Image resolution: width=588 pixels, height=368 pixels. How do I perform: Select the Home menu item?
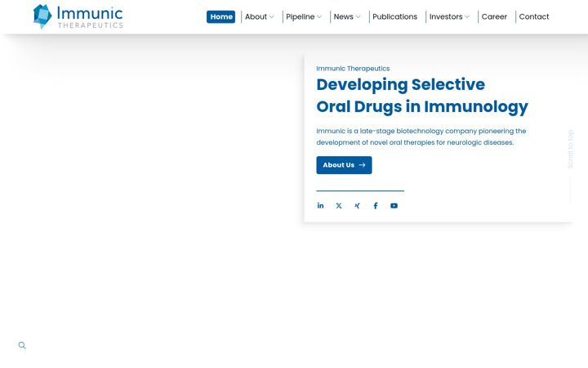click(x=220, y=17)
